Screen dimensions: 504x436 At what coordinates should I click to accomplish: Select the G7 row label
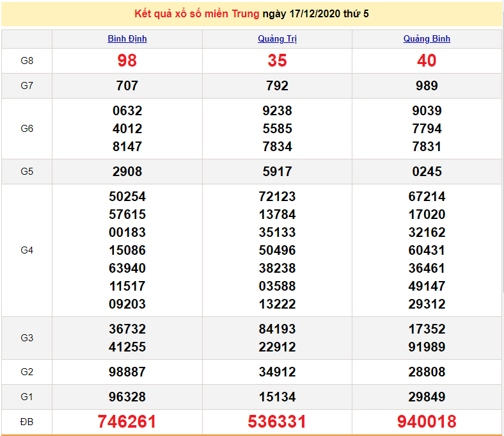(x=27, y=86)
